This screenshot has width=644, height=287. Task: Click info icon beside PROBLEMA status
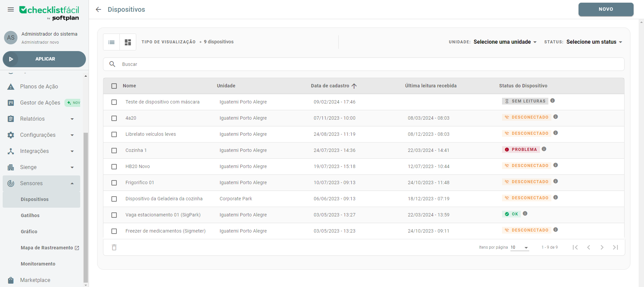[x=544, y=149]
